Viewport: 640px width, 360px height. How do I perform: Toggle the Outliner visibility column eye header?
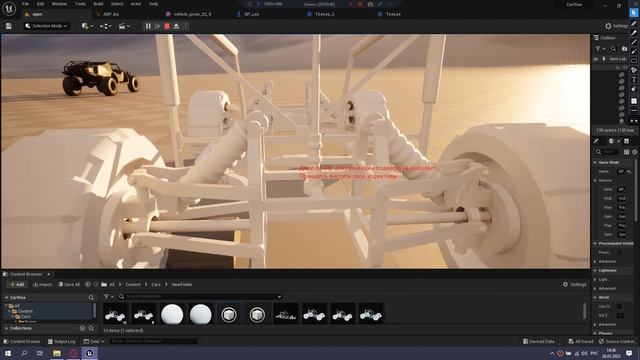(596, 59)
